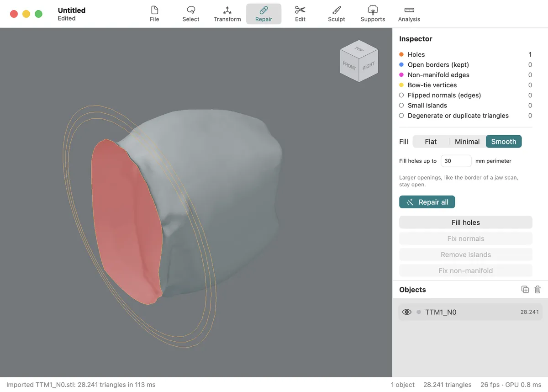Click the Inspector panel heading
This screenshot has height=392, width=548.
coord(416,39)
